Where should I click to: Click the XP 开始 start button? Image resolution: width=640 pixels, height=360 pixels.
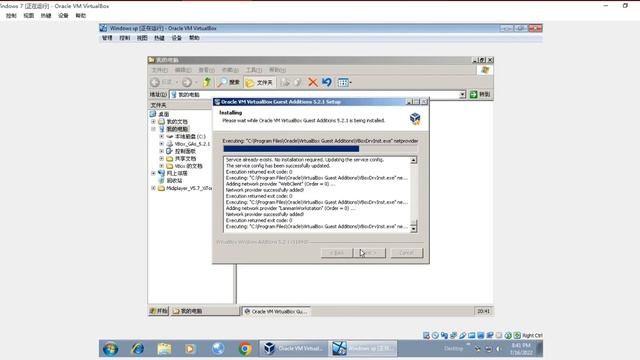pyautogui.click(x=159, y=311)
